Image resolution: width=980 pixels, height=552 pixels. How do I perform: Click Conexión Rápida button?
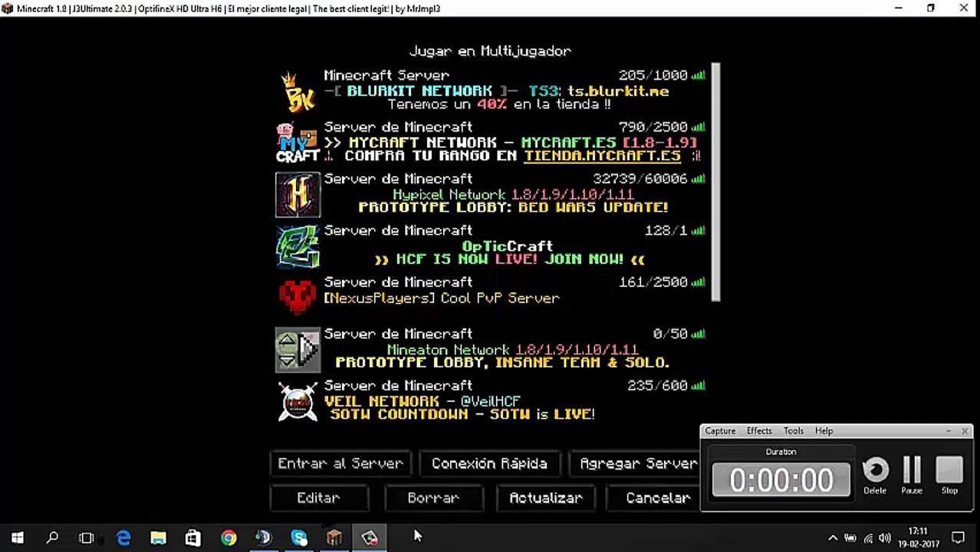coord(490,464)
